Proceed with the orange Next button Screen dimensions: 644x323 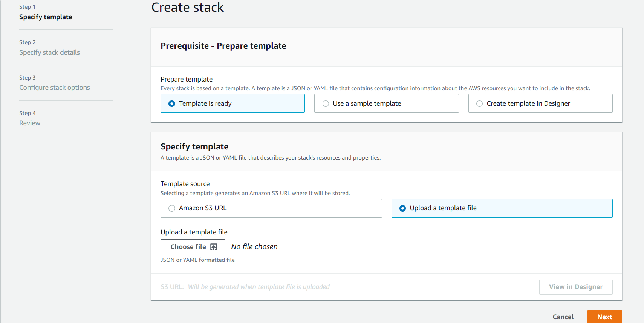click(604, 317)
